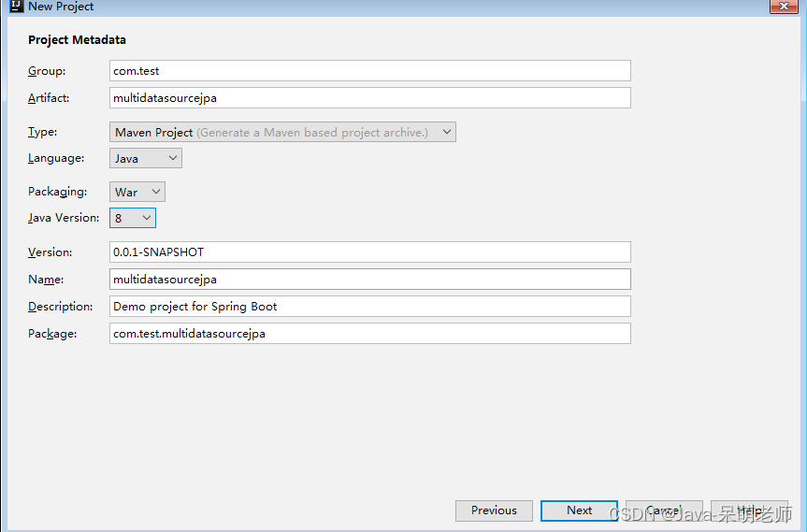Click the Group input field
The height and width of the screenshot is (532, 807).
[x=370, y=70]
